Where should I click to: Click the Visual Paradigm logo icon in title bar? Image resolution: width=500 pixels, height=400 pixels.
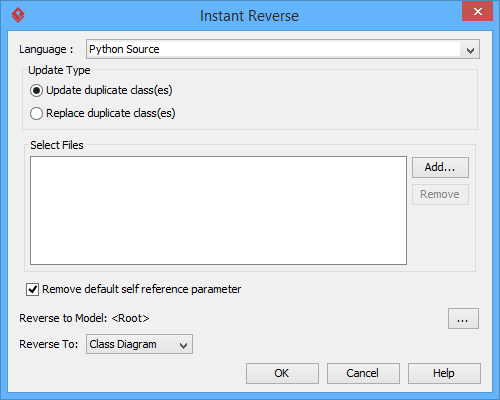pyautogui.click(x=18, y=15)
